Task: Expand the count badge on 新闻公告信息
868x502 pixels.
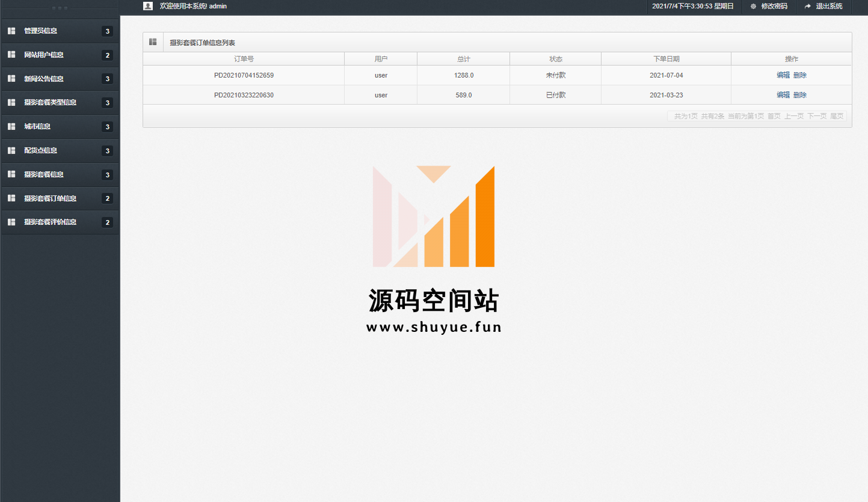Action: pyautogui.click(x=107, y=79)
